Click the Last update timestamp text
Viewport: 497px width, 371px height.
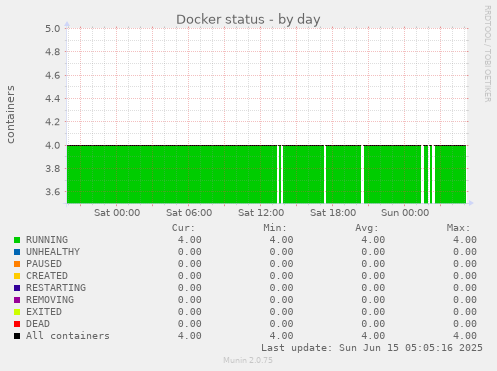(x=372, y=348)
